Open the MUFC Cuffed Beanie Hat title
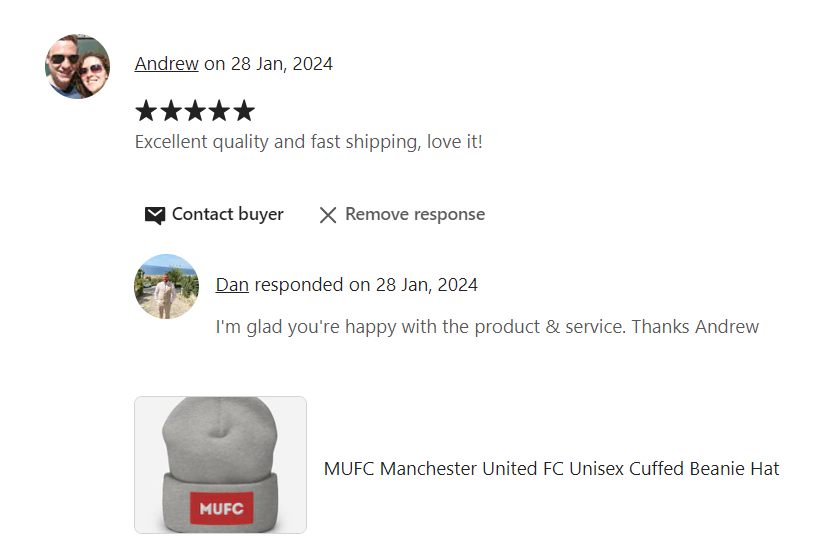The image size is (821, 549). click(x=551, y=469)
